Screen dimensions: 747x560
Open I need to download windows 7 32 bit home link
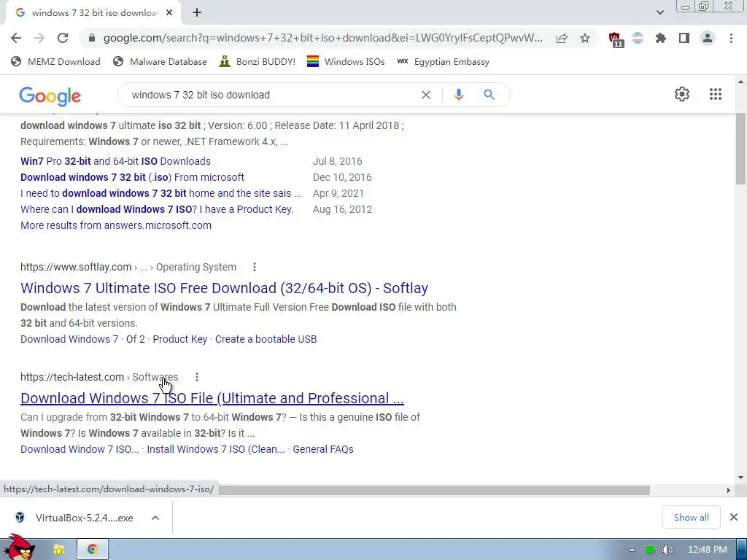click(161, 193)
